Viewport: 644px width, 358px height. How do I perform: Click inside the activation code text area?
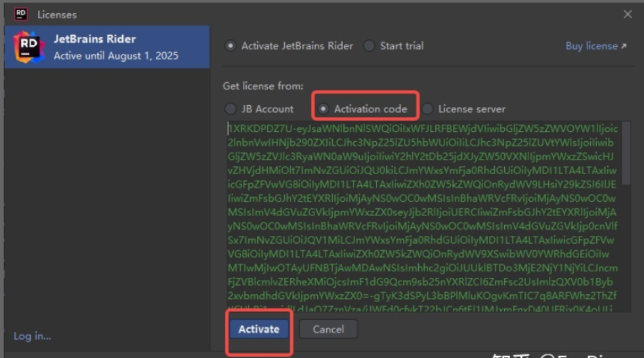[420, 217]
